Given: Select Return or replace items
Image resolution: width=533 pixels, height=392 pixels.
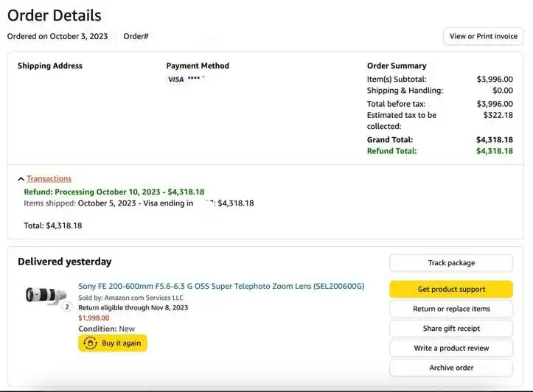Looking at the screenshot, I should 451,309.
